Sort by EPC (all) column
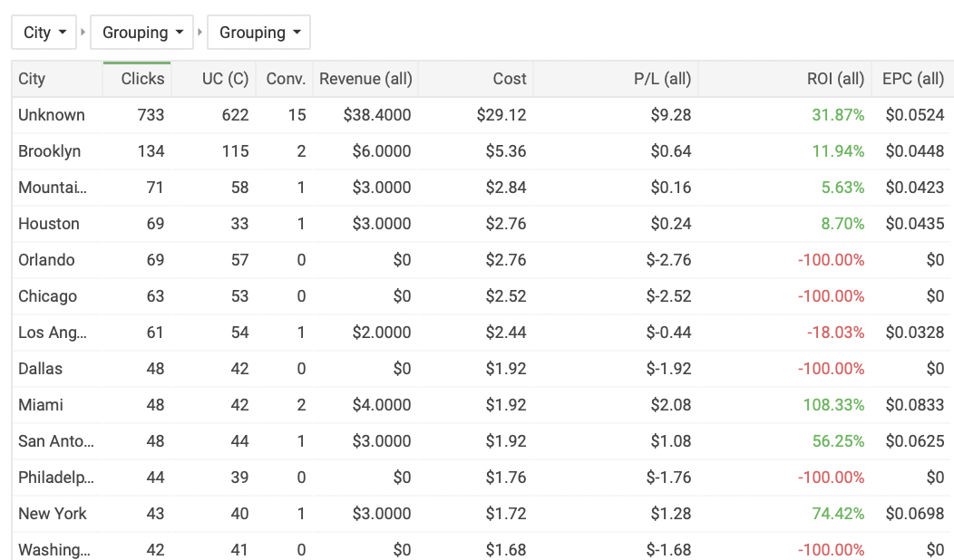 [912, 79]
